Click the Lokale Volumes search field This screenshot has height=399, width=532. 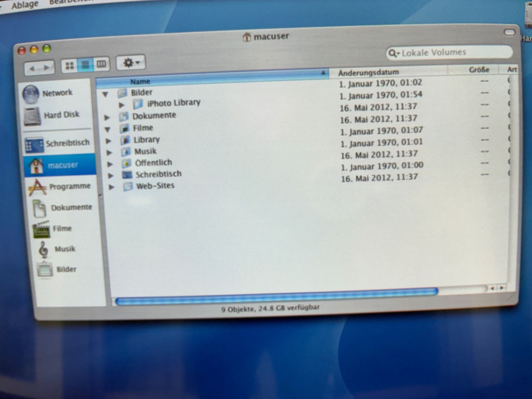click(x=449, y=53)
